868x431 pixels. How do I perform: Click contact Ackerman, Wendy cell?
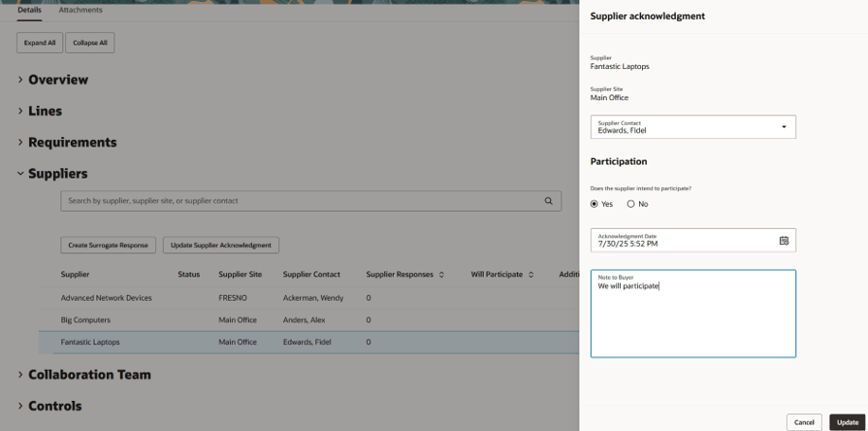coord(312,298)
